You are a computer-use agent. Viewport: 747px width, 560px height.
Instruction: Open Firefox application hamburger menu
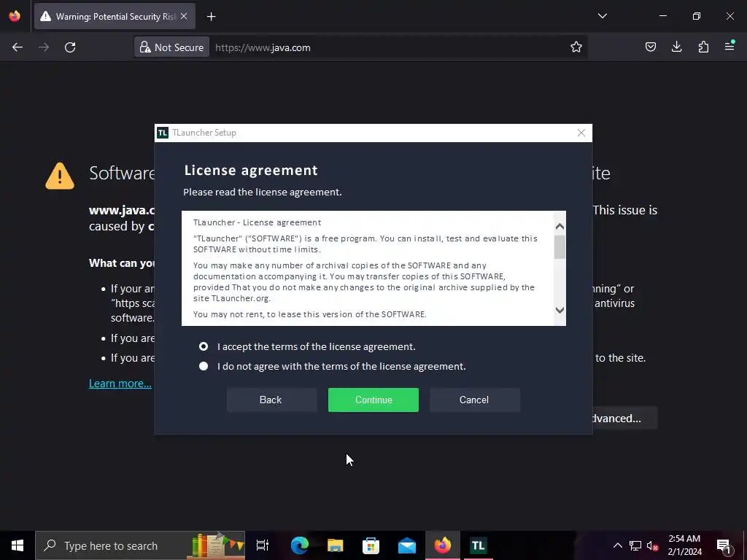pyautogui.click(x=729, y=47)
